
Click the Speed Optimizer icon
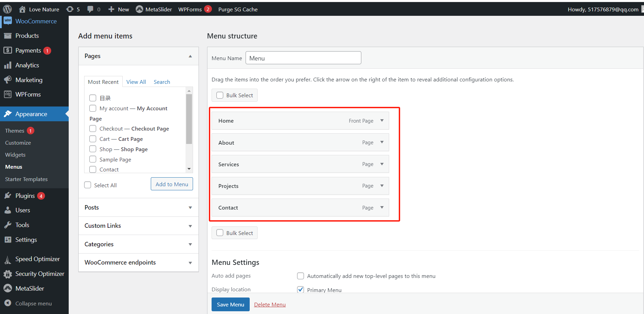[8, 260]
